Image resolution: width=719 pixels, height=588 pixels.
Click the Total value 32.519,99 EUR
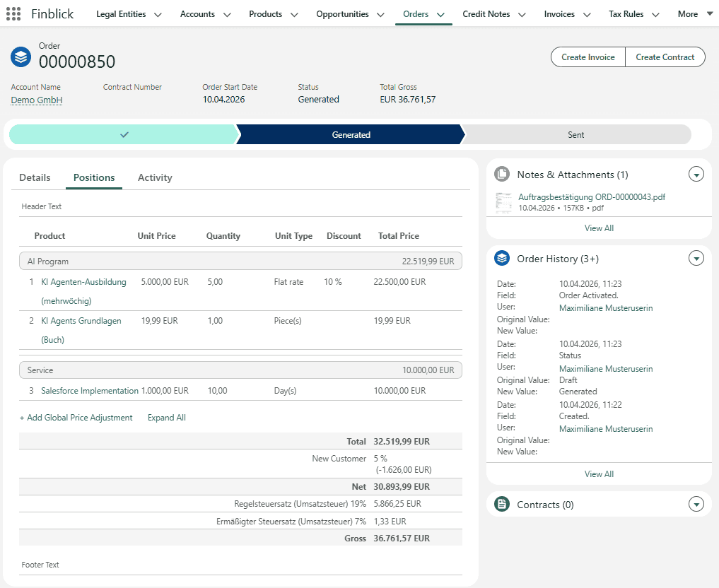(402, 441)
